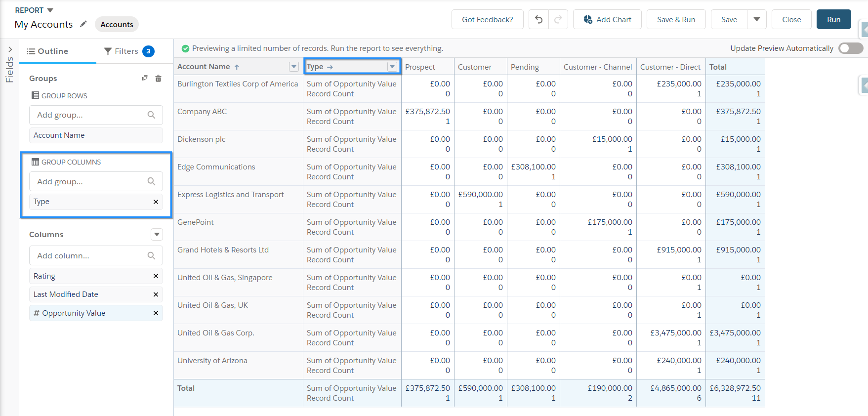Open the Save options dropdown arrow
The width and height of the screenshot is (868, 416).
[x=757, y=20]
